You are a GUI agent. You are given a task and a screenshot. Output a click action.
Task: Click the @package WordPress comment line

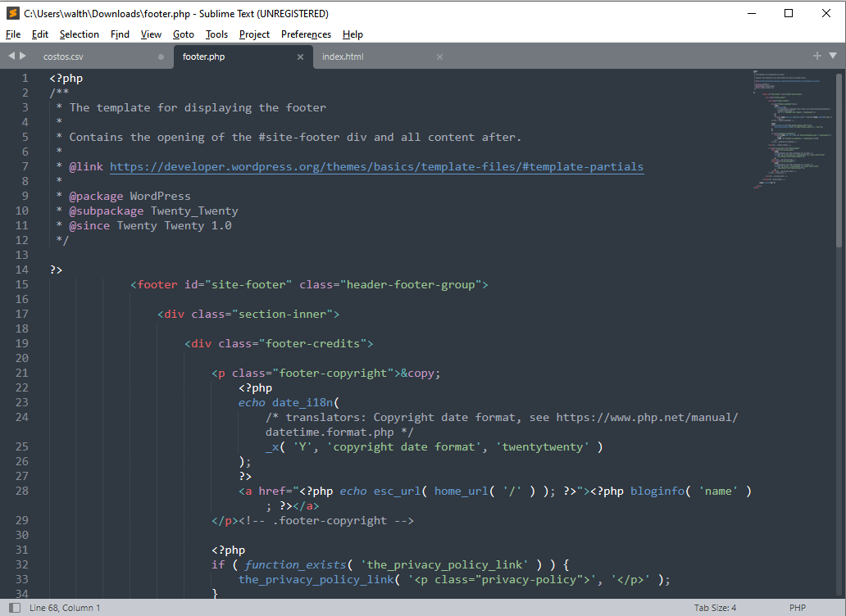coord(124,196)
